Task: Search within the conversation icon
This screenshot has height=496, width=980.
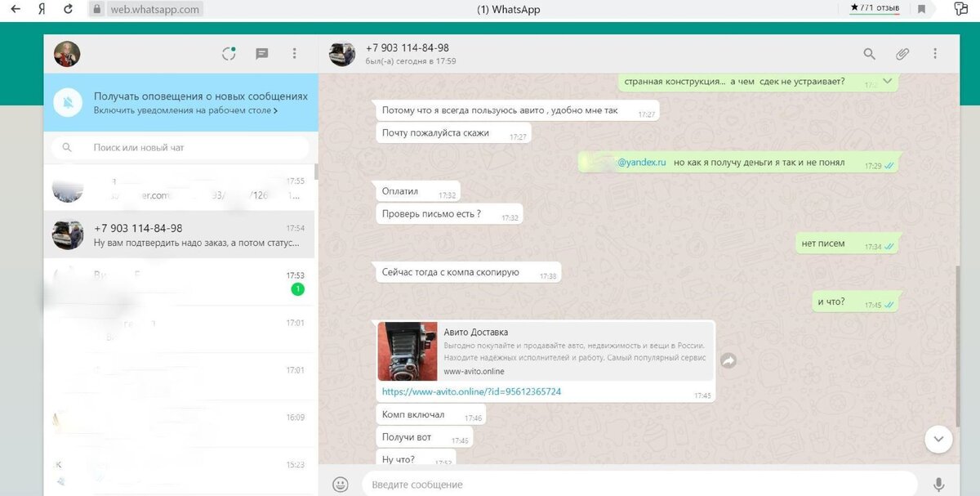Action: pyautogui.click(x=870, y=54)
